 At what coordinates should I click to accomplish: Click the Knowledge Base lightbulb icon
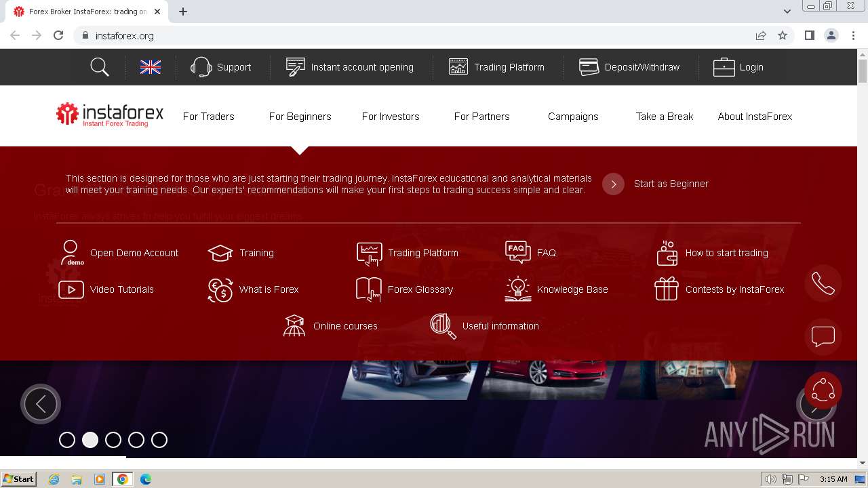click(x=518, y=289)
